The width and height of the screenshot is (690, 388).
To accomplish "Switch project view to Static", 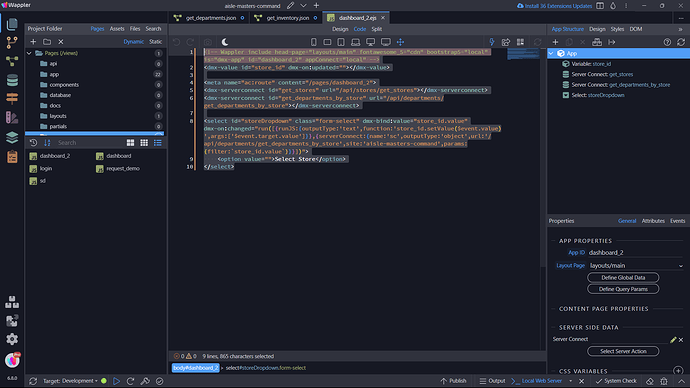I will [x=155, y=41].
